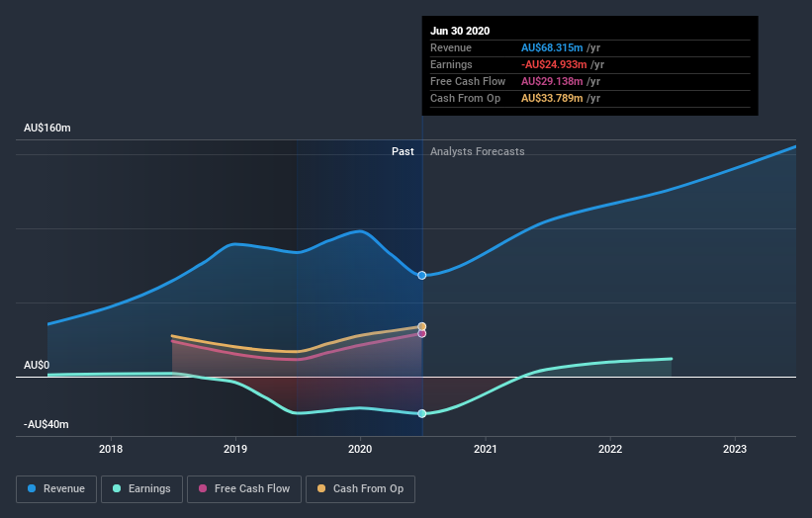This screenshot has height=518, width=812.
Task: Click the 2022 x-axis label
Action: [x=610, y=449]
